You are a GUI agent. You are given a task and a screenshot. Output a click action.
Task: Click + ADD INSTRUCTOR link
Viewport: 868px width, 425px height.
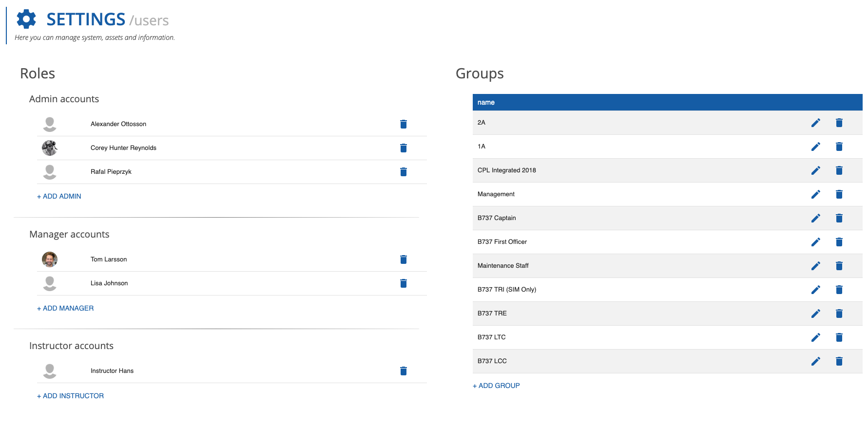coord(70,396)
